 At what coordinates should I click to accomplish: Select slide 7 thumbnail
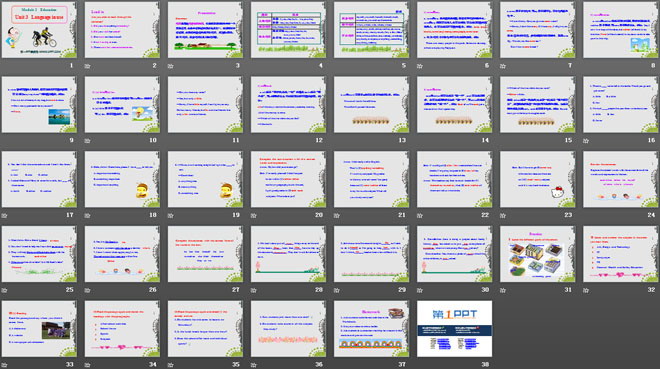538,30
